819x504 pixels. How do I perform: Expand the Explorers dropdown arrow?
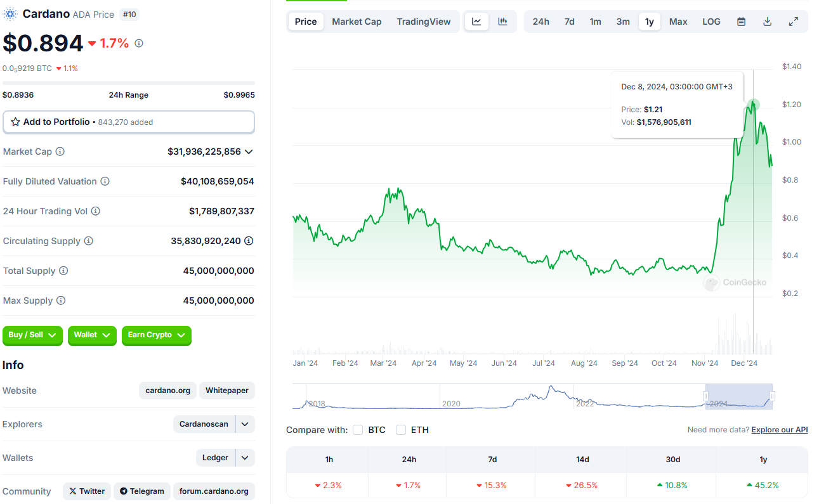coord(245,424)
